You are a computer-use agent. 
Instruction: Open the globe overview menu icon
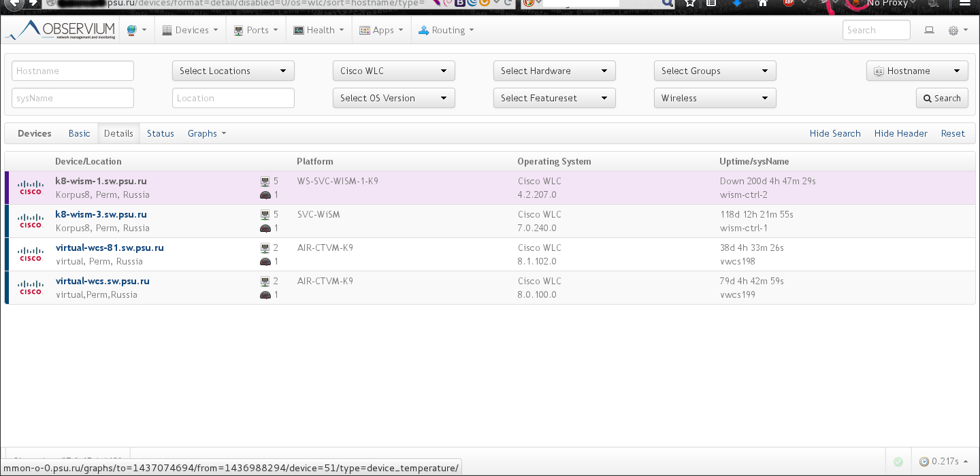point(131,31)
